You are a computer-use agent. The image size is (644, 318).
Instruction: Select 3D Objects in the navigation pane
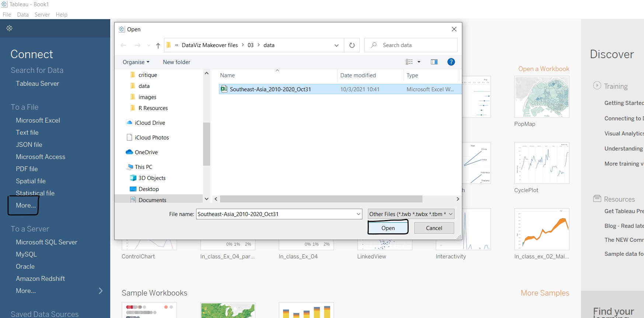click(152, 178)
